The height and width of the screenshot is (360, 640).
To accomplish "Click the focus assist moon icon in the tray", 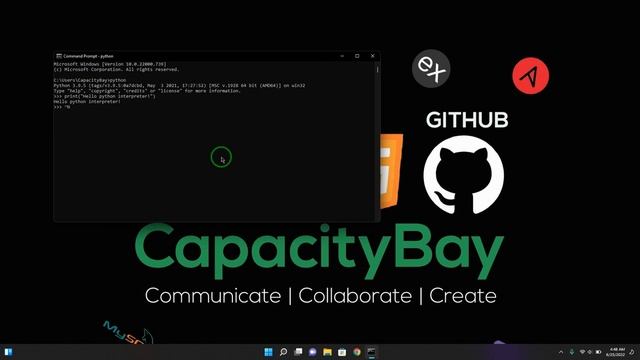I will 632,352.
